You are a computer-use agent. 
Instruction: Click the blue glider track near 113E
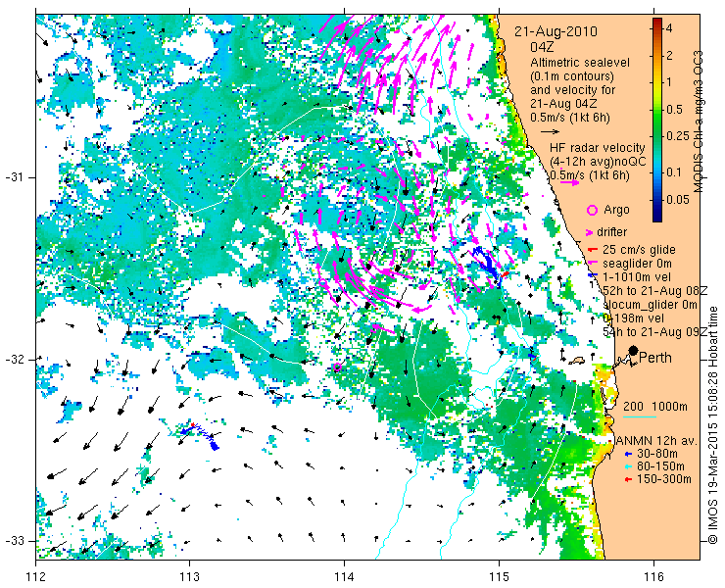[201, 434]
